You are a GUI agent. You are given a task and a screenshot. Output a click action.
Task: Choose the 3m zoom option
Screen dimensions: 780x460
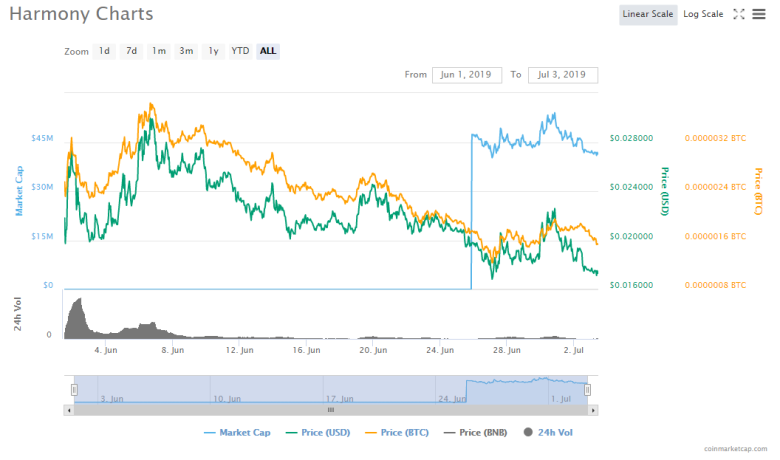point(186,51)
